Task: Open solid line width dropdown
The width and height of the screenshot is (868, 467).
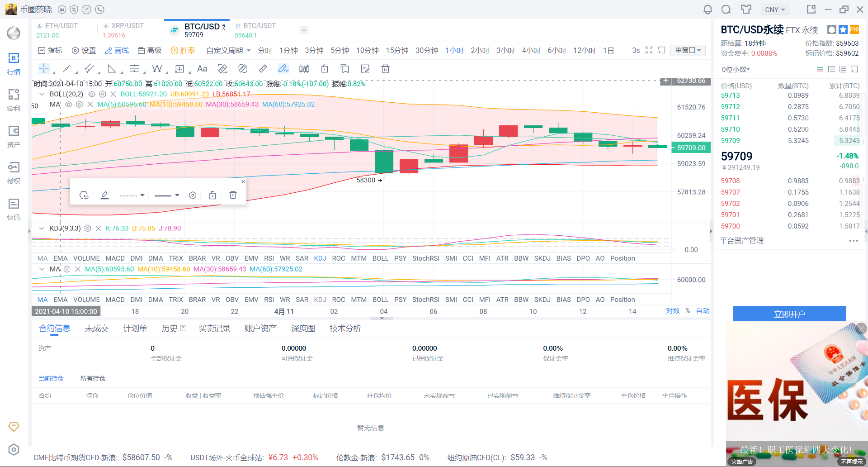Action: pos(167,195)
